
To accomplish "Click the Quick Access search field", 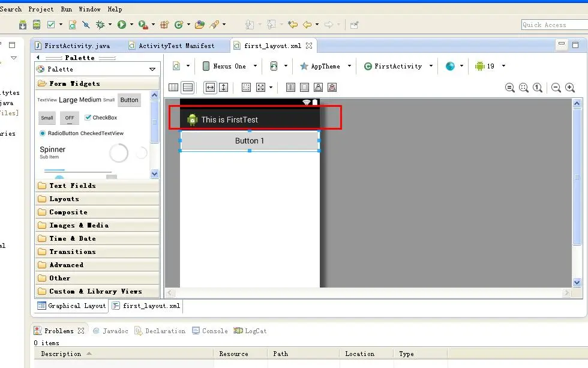I will pos(554,25).
